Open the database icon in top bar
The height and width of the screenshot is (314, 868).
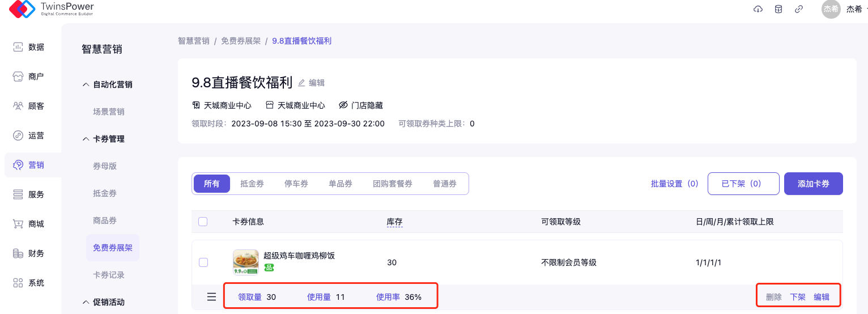pyautogui.click(x=778, y=9)
